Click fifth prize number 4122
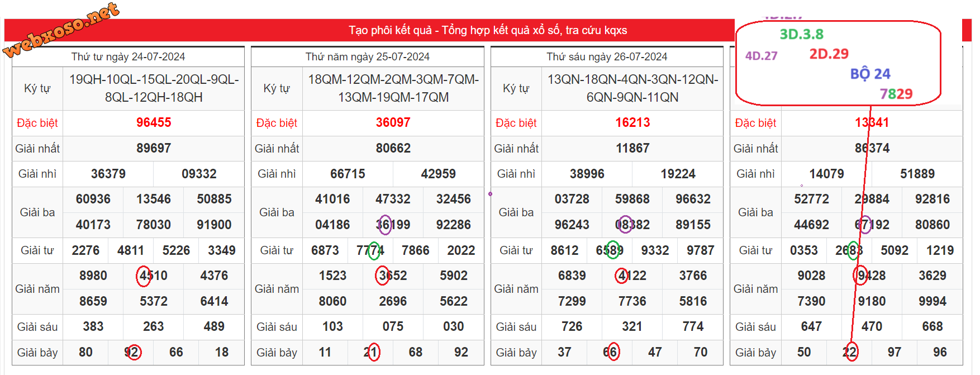 coord(632,276)
